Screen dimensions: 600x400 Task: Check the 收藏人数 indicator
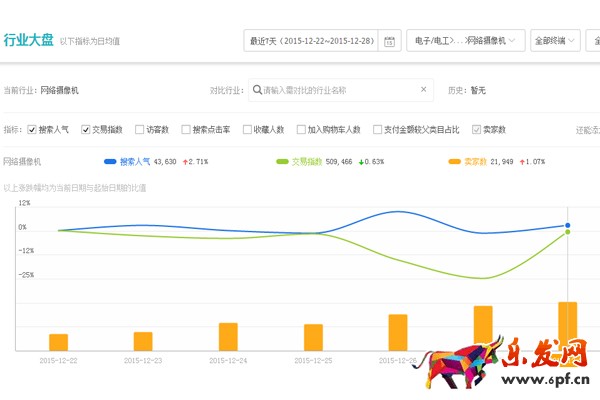246,130
